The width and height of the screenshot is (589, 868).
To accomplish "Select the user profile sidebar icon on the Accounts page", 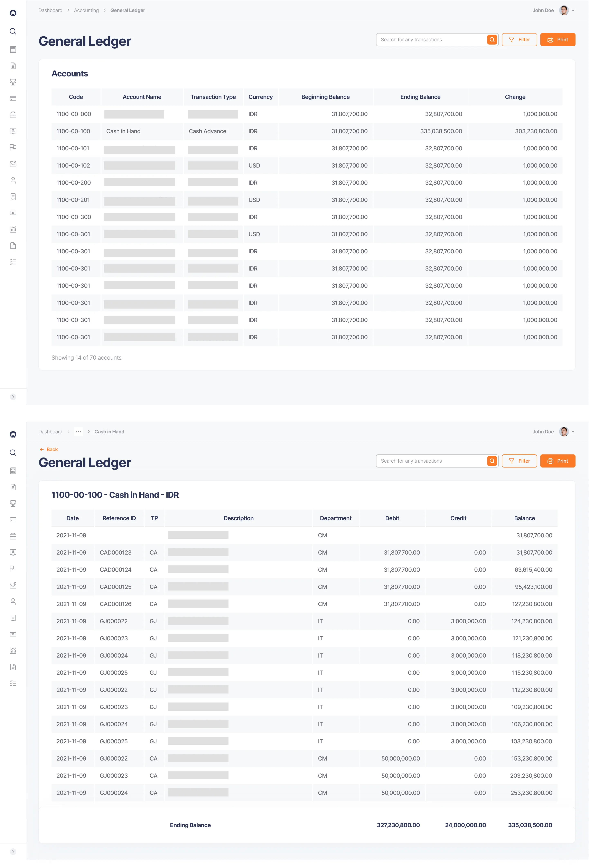I will pyautogui.click(x=13, y=180).
